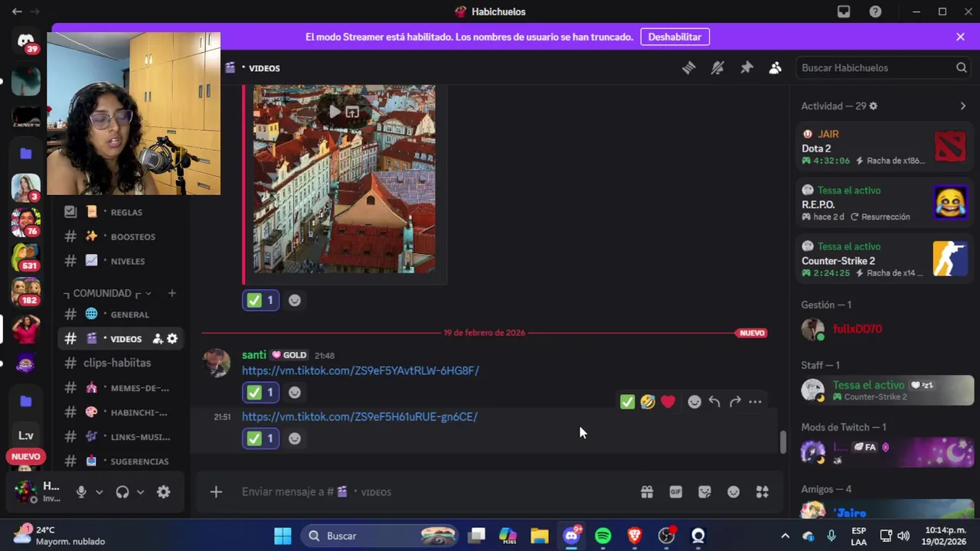The image size is (980, 551).
Task: Click the message input for VIDEOS
Action: (436, 492)
